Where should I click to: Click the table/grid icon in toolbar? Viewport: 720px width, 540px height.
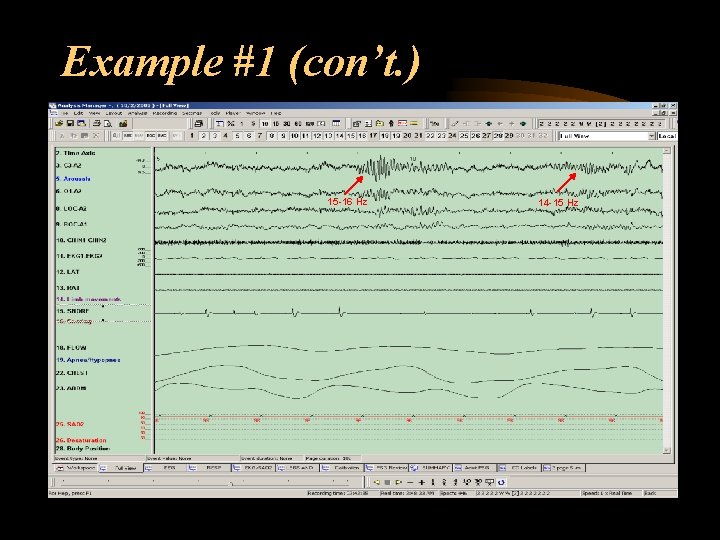336,124
